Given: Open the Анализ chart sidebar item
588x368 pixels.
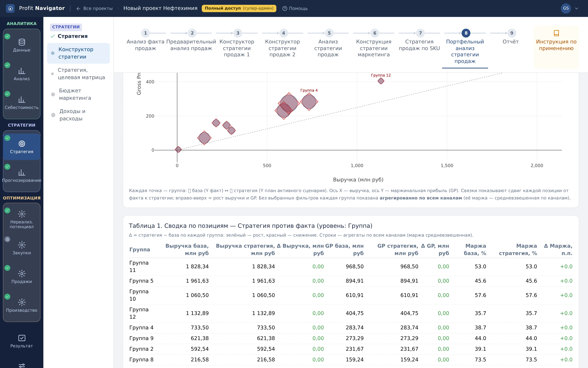Looking at the screenshot, I should click(22, 74).
